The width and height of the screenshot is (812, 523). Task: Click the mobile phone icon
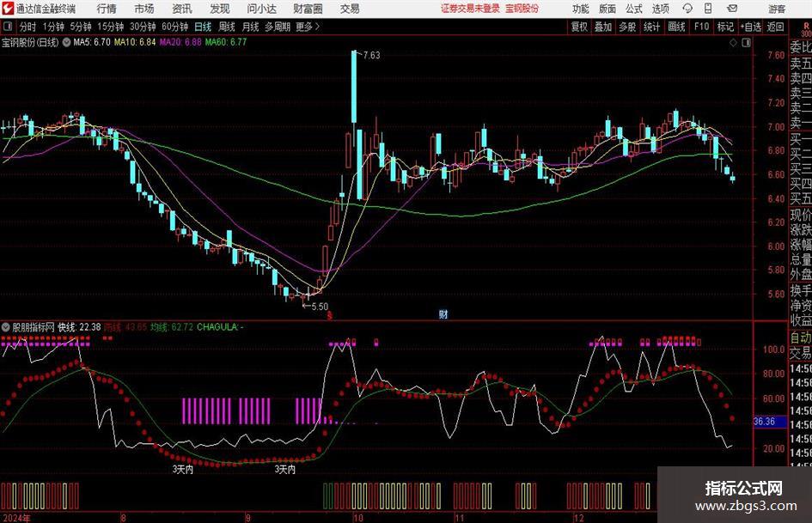[x=708, y=9]
